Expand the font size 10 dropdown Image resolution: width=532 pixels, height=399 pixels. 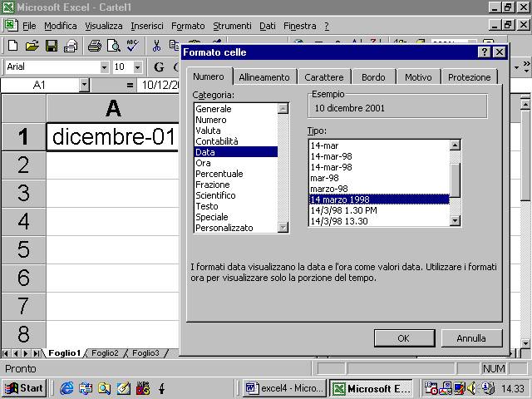137,67
